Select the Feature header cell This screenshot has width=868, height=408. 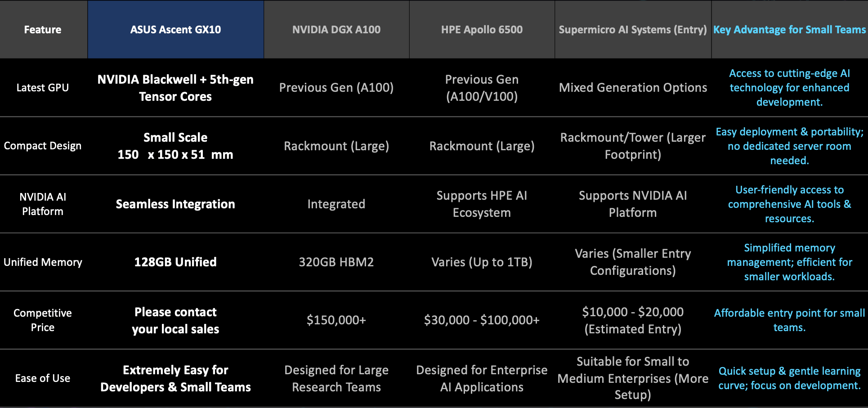[x=43, y=30]
